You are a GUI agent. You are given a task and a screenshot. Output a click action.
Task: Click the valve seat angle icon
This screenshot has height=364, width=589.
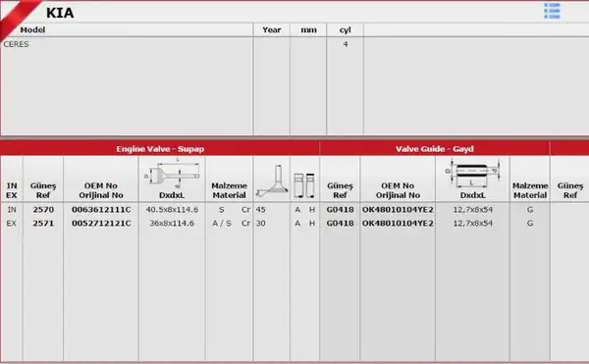point(272,181)
